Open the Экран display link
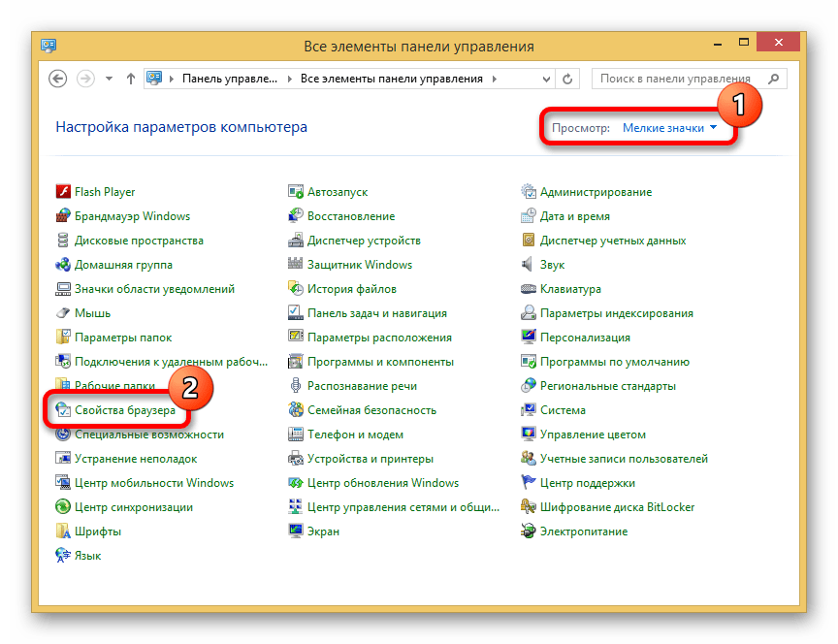This screenshot has height=644, width=838. [323, 531]
